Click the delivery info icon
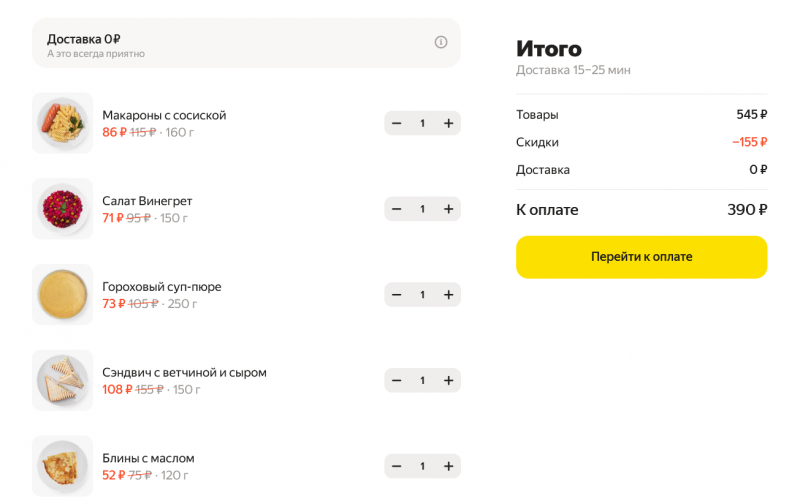This screenshot has width=800, height=504. pos(441,42)
